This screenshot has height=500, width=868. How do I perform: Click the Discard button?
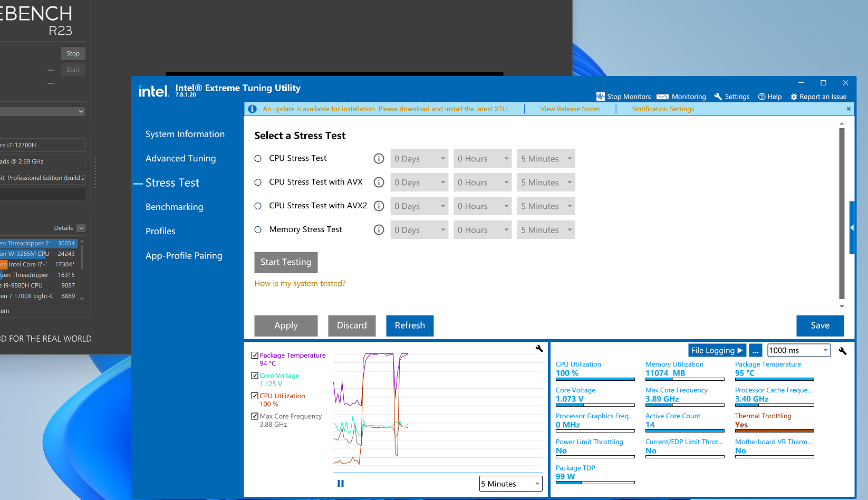pyautogui.click(x=352, y=325)
